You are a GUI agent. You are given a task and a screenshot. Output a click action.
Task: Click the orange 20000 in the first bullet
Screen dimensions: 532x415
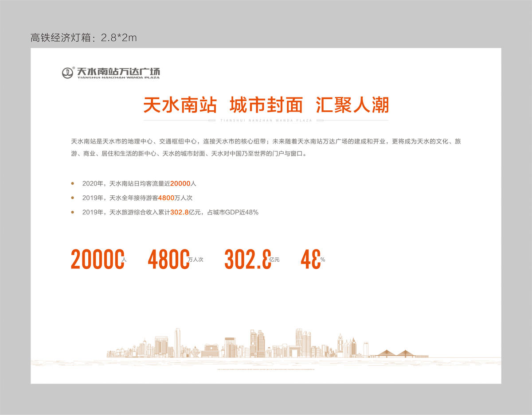click(180, 183)
